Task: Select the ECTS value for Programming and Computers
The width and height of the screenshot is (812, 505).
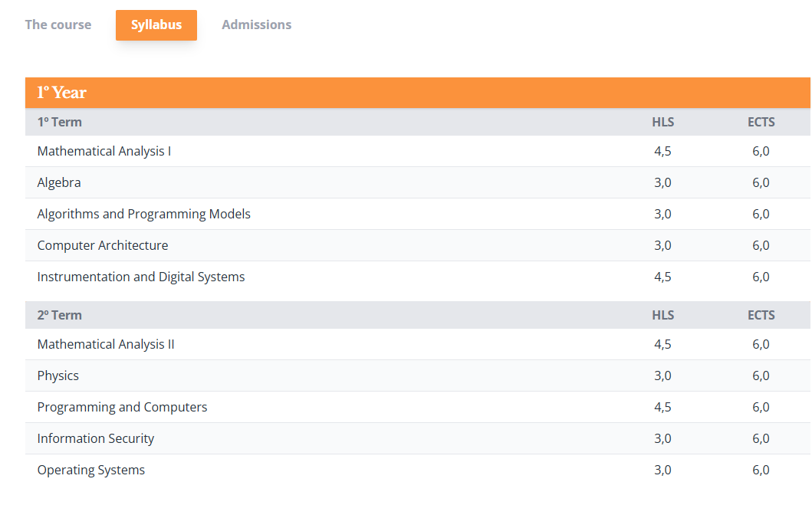Action: pos(761,407)
